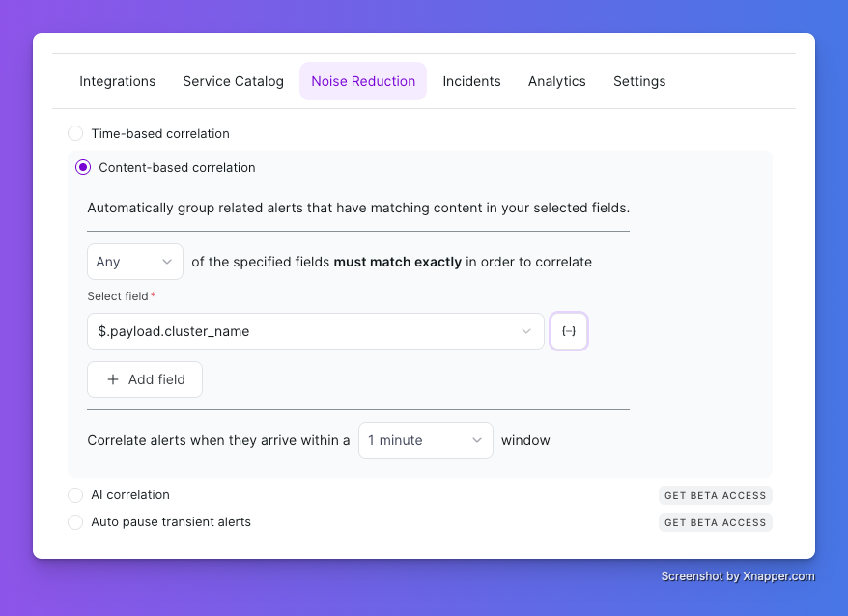Expand the $.payload.cluster_name field dropdown
848x616 pixels.
pyautogui.click(x=315, y=331)
